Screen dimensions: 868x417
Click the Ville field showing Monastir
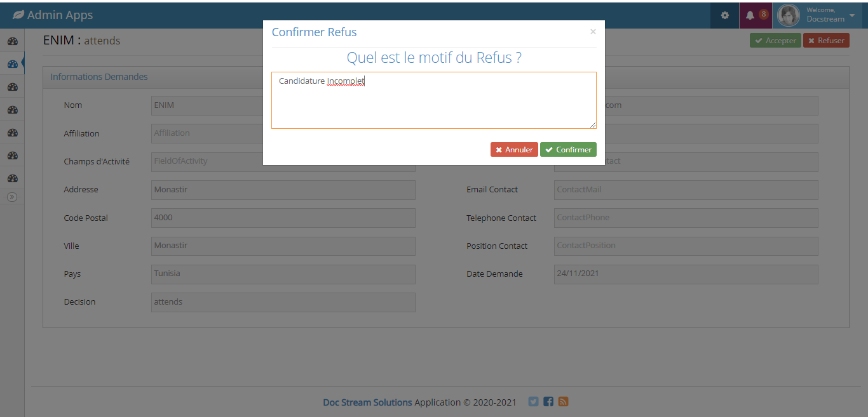pos(283,246)
